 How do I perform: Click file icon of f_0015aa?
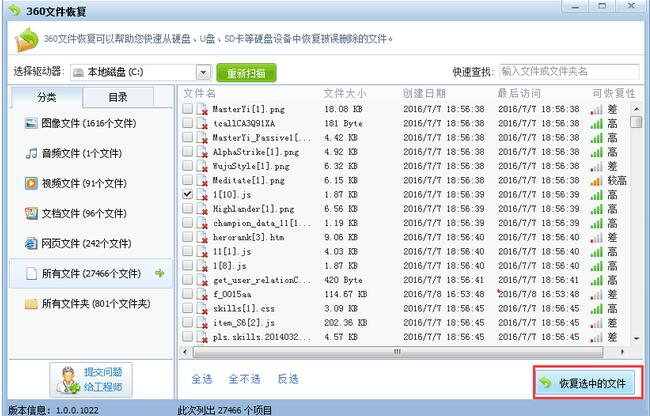(202, 294)
